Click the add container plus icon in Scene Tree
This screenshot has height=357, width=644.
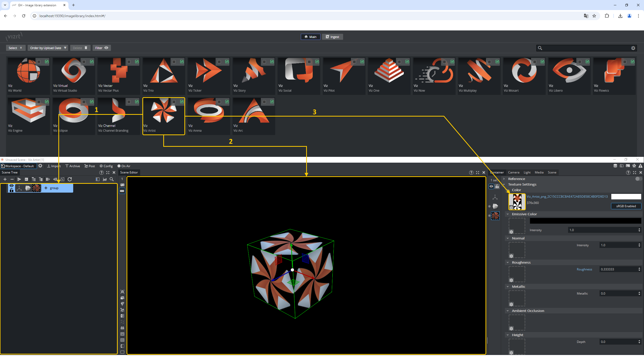click(5, 180)
